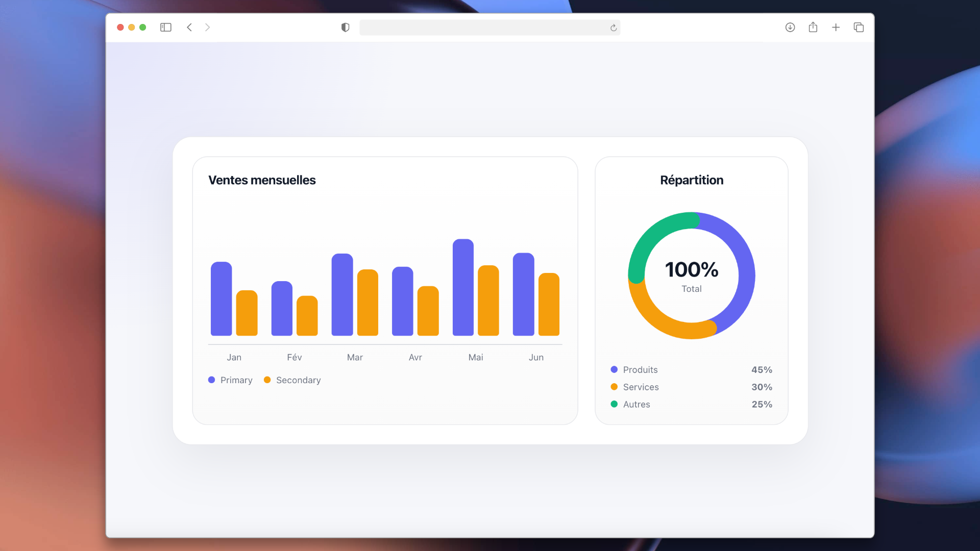This screenshot has width=980, height=551.
Task: Minimize the window with the yellow button
Action: tap(132, 28)
